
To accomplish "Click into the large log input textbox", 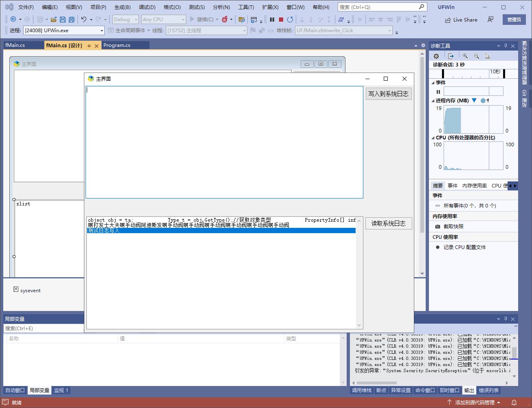I will coord(224,142).
